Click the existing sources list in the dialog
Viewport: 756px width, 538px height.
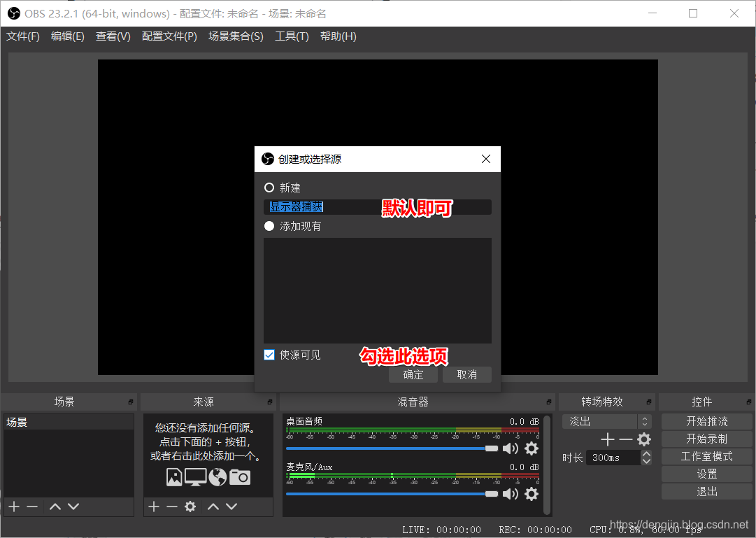(x=378, y=290)
